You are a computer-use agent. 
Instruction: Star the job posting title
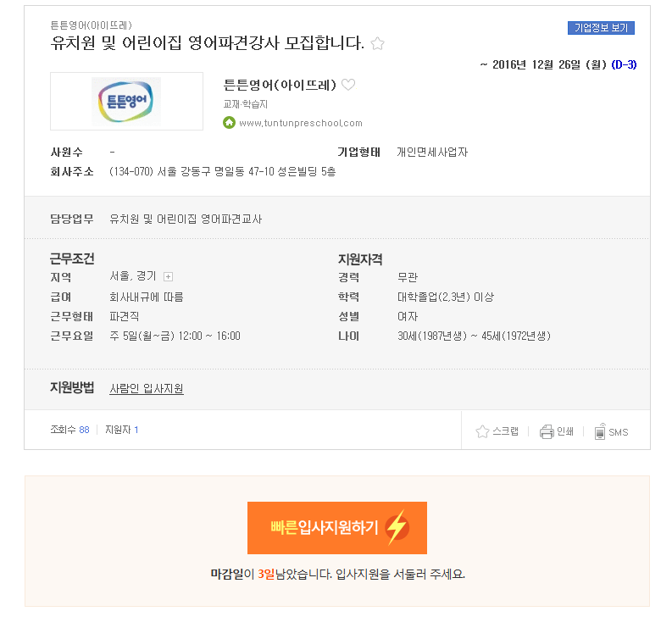coord(378,43)
